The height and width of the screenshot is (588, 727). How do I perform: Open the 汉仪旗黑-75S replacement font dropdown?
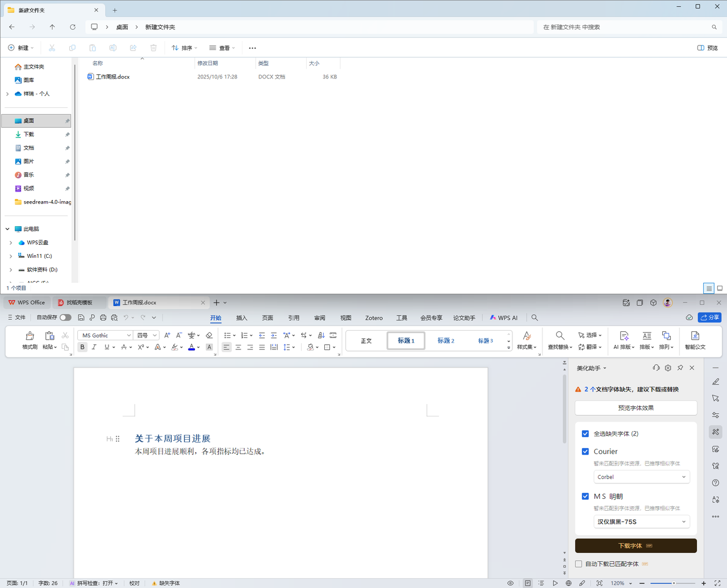[641, 522]
